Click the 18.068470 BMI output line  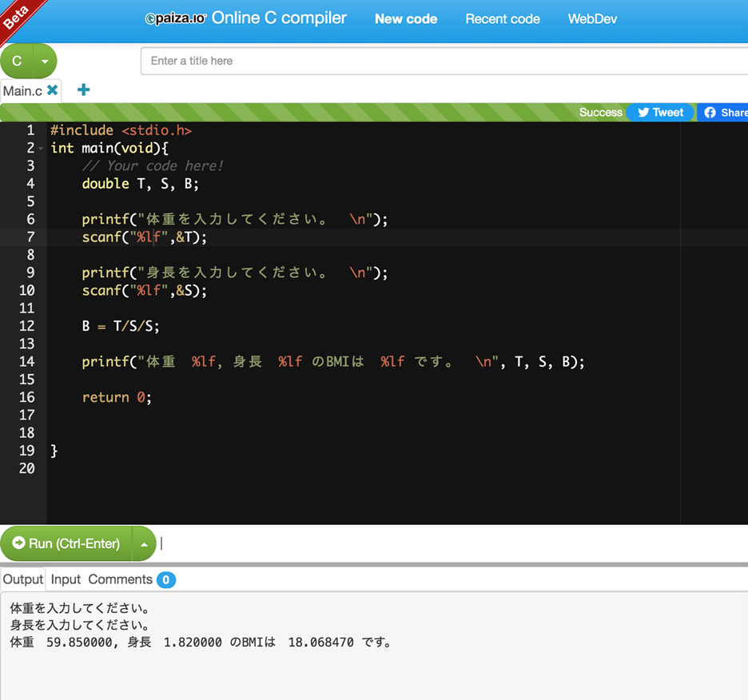coord(201,642)
